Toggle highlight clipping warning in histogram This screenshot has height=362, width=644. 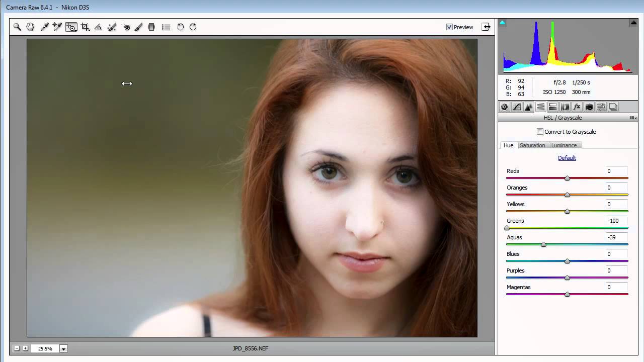[633, 23]
